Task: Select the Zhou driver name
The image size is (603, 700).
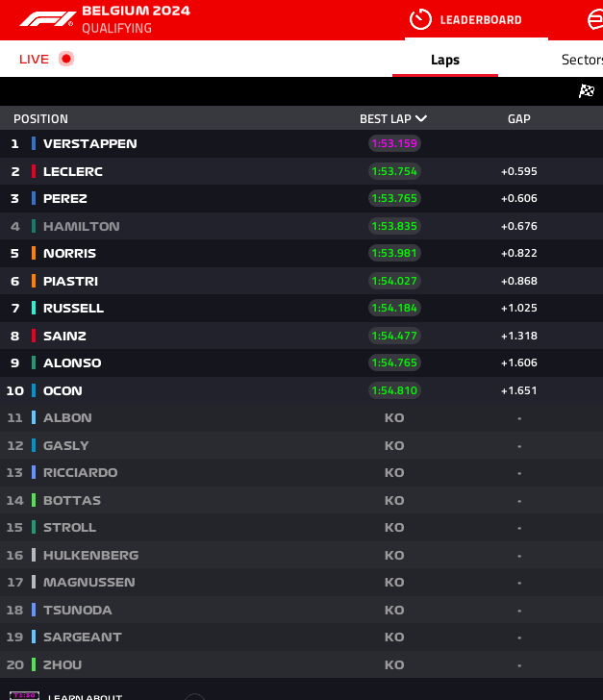Action: (63, 664)
